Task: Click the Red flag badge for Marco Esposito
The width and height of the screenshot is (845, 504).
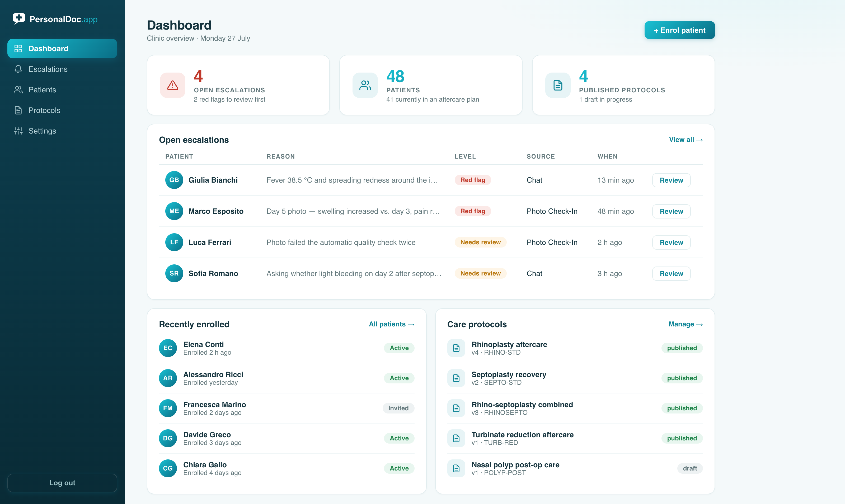Action: (473, 211)
